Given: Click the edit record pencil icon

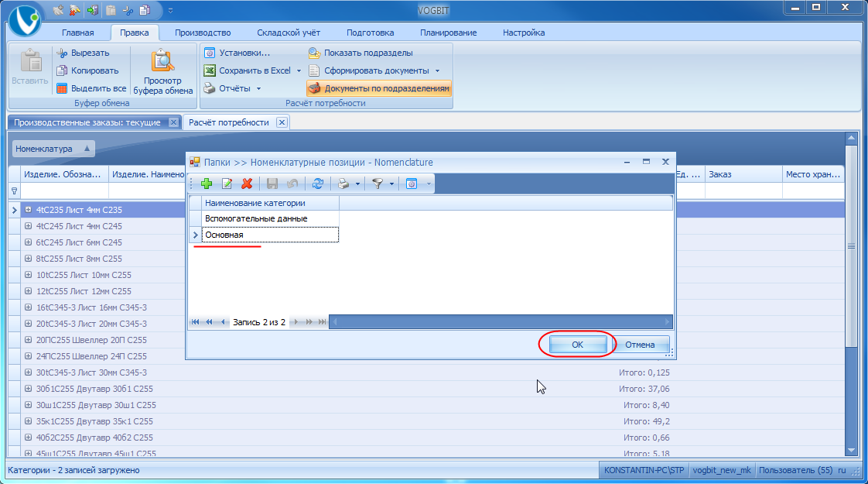Looking at the screenshot, I should pyautogui.click(x=227, y=184).
